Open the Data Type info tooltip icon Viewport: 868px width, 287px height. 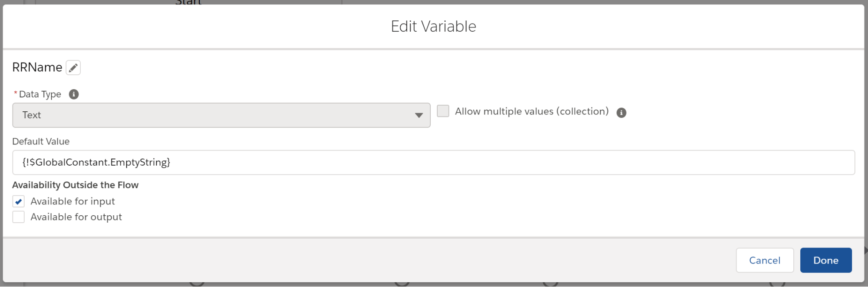click(74, 94)
